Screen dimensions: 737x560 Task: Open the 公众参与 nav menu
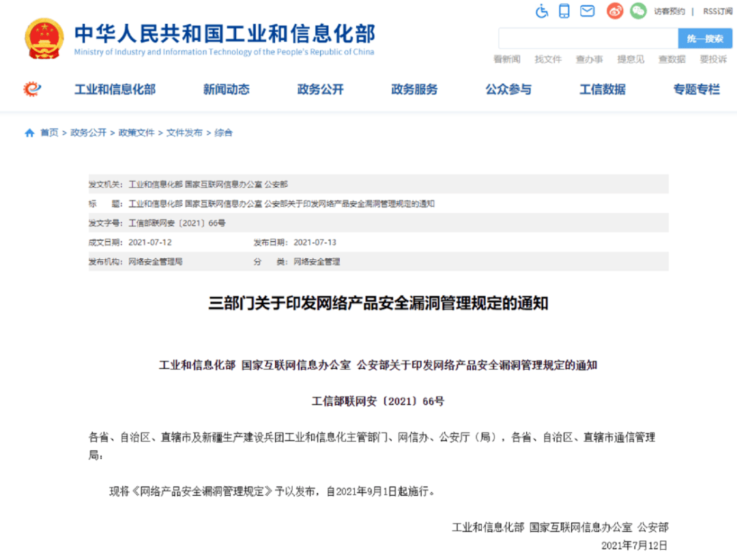[x=508, y=89]
